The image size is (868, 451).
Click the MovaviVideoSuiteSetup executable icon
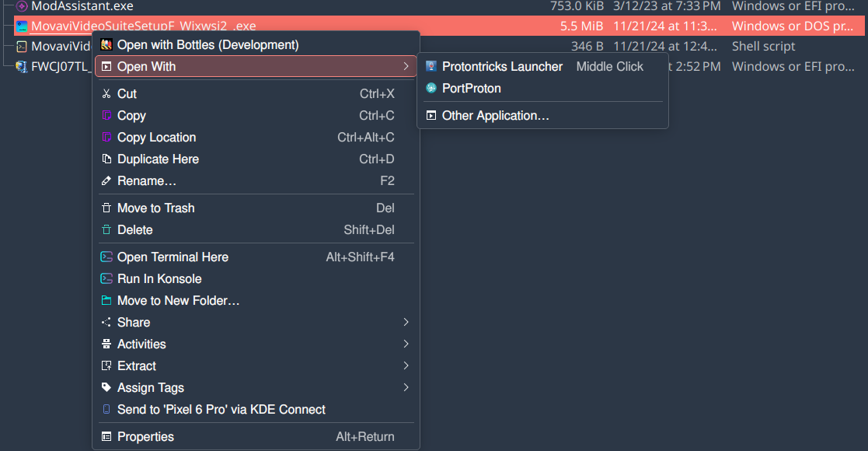(22, 26)
